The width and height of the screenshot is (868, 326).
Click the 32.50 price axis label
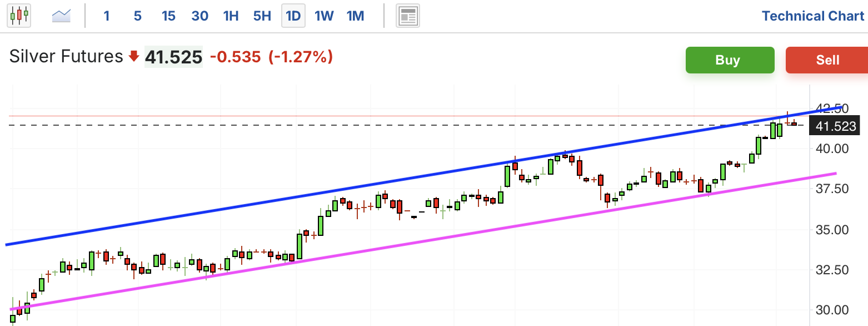pyautogui.click(x=832, y=269)
